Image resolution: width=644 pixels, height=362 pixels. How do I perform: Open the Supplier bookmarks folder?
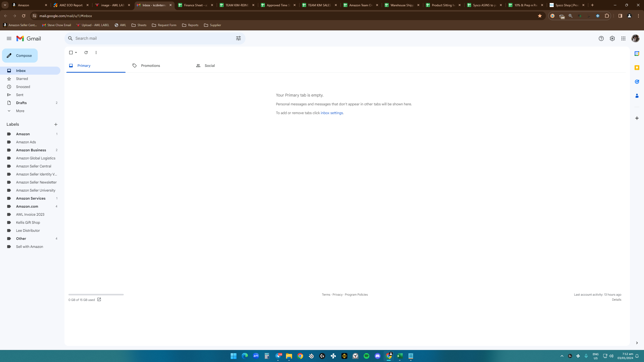click(213, 25)
